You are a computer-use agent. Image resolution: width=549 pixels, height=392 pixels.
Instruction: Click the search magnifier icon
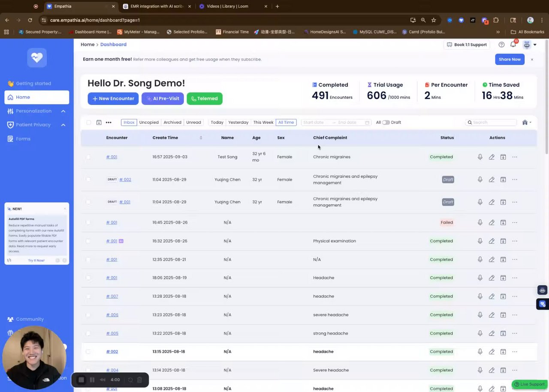point(470,123)
